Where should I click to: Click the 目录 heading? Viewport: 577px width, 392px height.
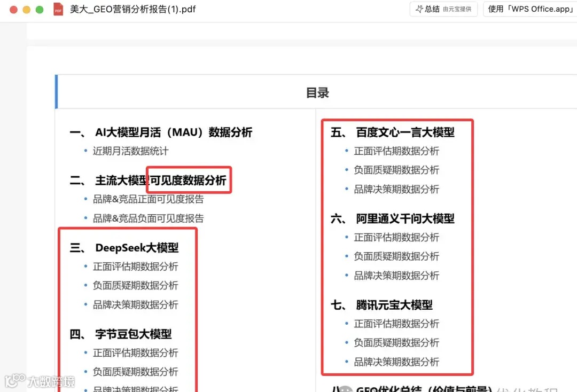point(317,93)
